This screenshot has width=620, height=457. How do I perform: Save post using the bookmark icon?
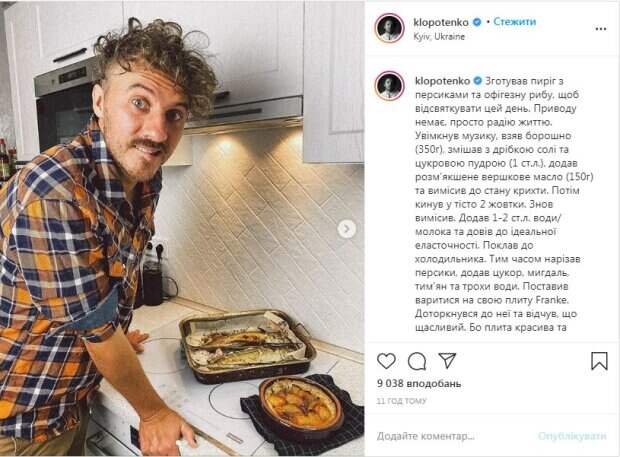599,361
